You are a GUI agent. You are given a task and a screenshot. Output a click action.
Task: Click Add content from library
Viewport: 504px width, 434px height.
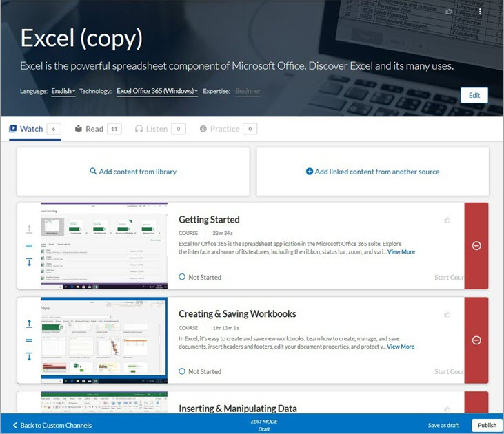tap(133, 172)
